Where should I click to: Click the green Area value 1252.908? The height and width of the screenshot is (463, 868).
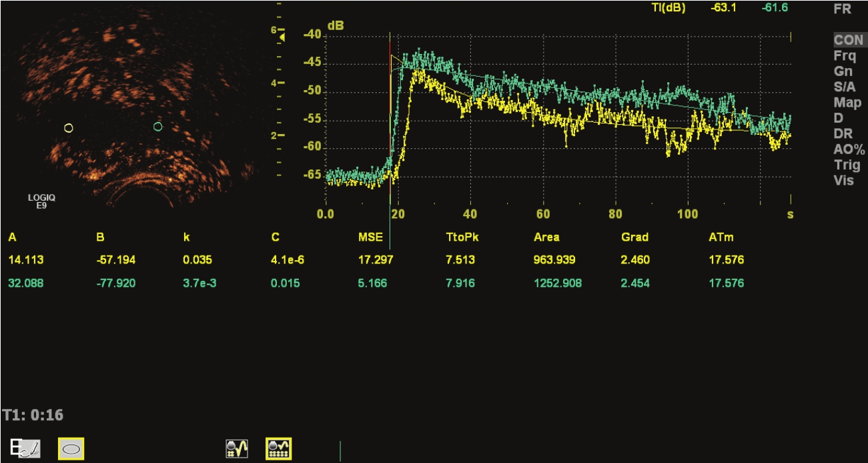click(x=558, y=284)
